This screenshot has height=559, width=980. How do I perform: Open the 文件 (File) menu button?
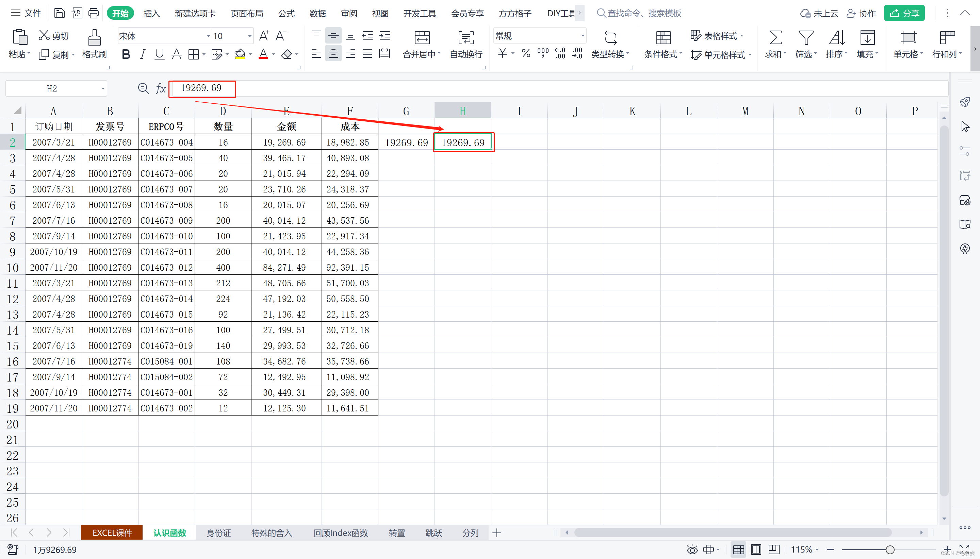pyautogui.click(x=26, y=14)
